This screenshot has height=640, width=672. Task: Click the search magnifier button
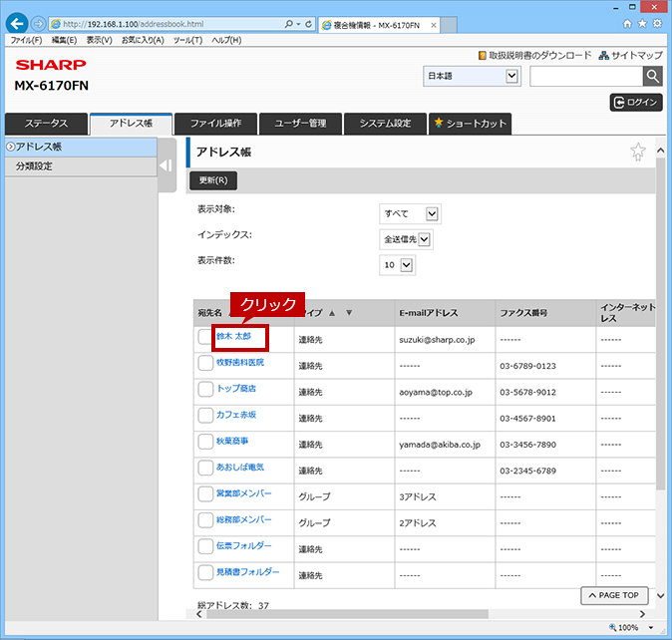653,76
